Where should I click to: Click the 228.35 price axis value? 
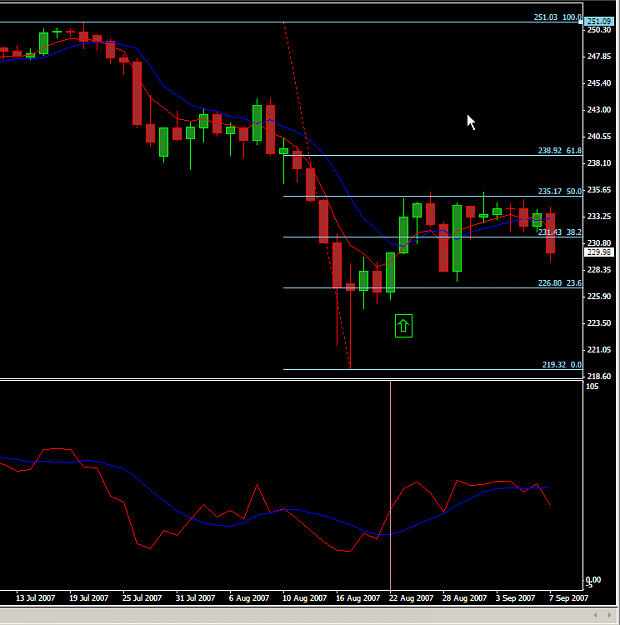click(599, 270)
